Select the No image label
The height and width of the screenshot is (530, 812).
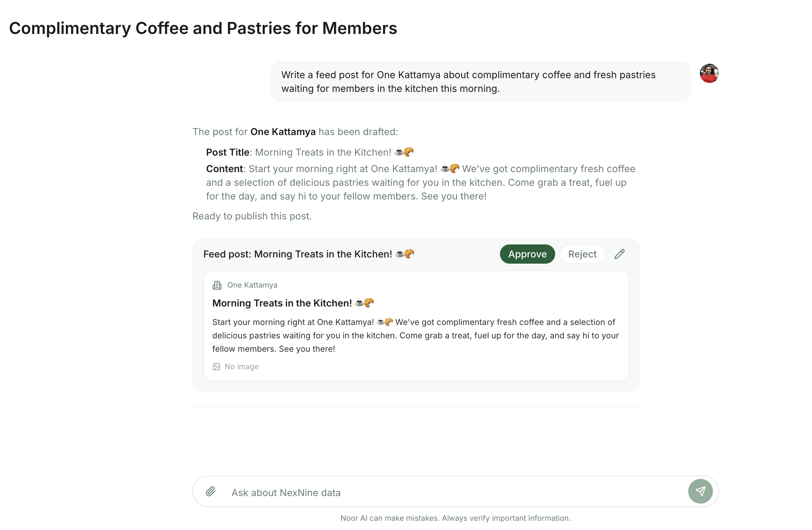(241, 367)
